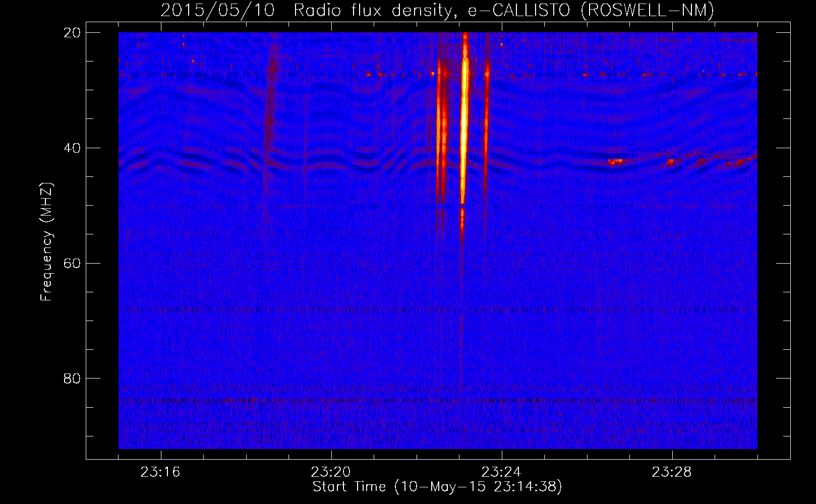The image size is (816, 504).
Task: Click the Frequency (MHZ) y-axis label
Action: click(46, 242)
